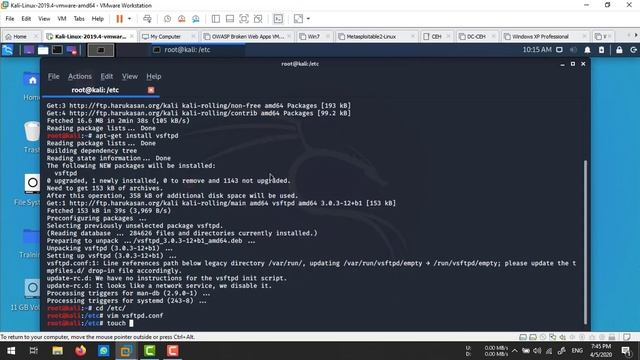Viewport: 640px width, 360px height.
Task: Click the Kali panel show-desktop purple icon
Action: click(x=29, y=50)
